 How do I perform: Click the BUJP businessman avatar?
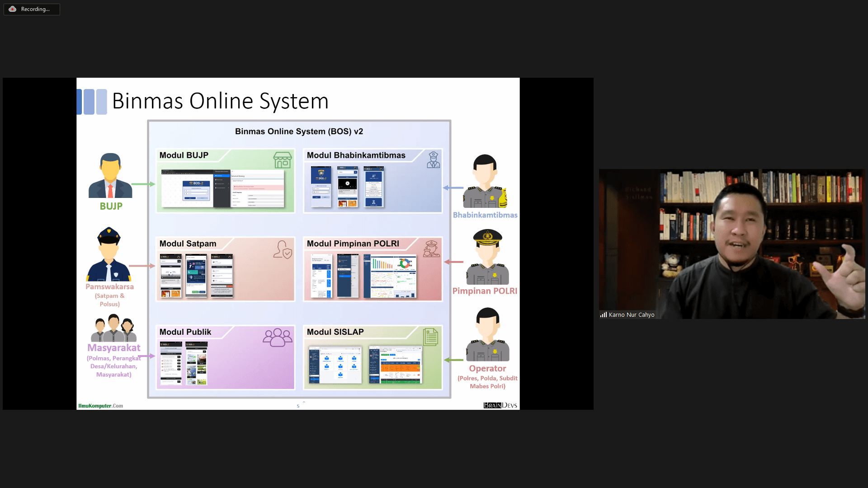(110, 176)
